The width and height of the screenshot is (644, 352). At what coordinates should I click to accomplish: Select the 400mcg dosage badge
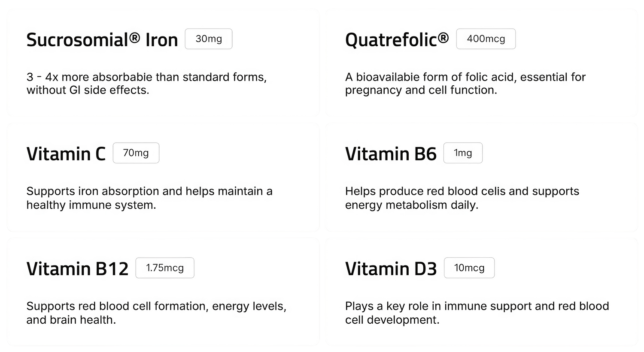486,39
